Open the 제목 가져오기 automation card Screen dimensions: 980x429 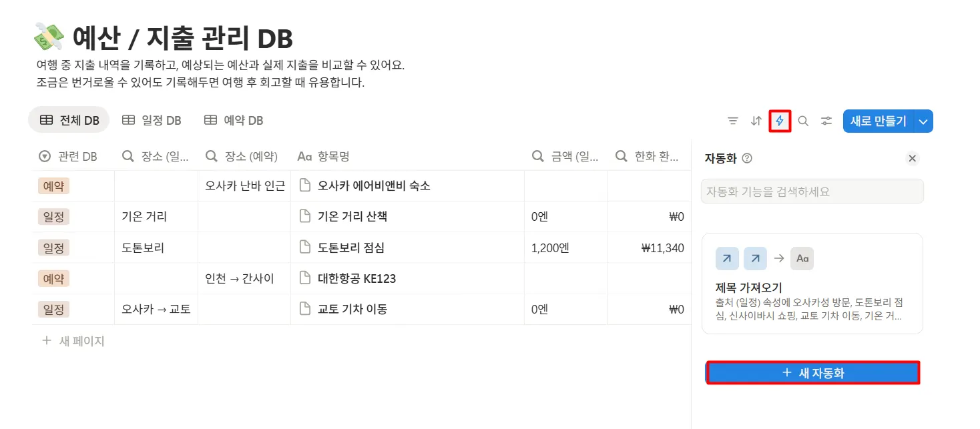[x=812, y=284]
